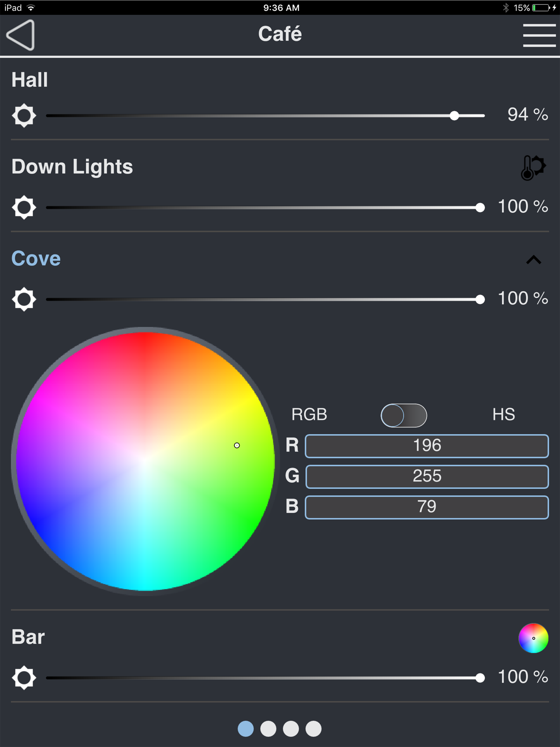Screen dimensions: 560x747
Task: Tap the Bar brightness sun icon
Action: click(x=24, y=678)
